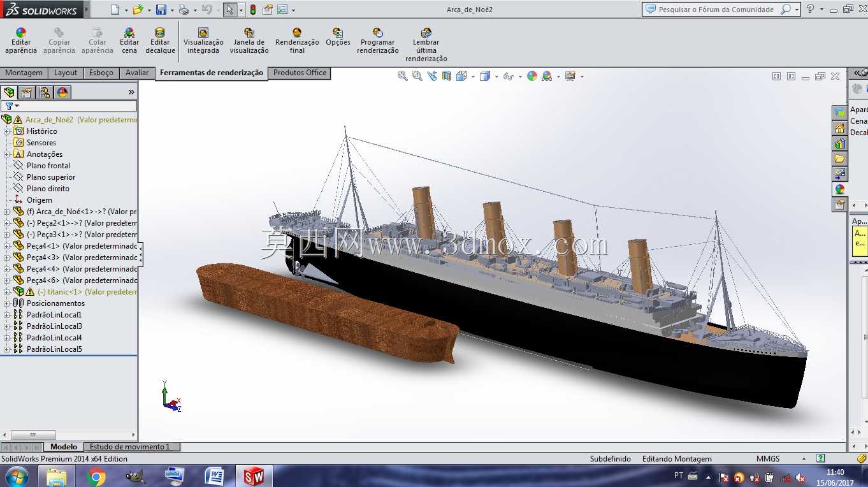
Task: Switch to the Layout tab
Action: coord(66,73)
